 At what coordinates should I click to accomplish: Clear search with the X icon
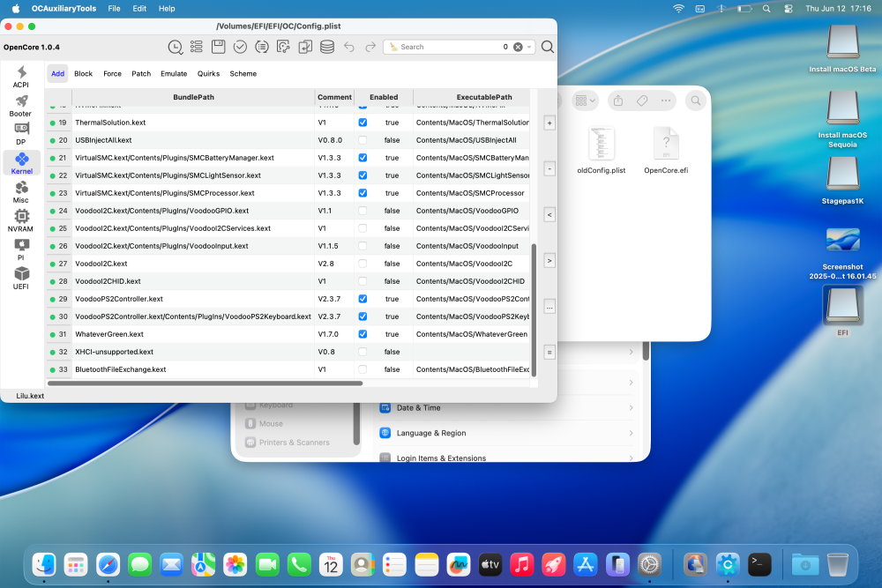point(518,48)
